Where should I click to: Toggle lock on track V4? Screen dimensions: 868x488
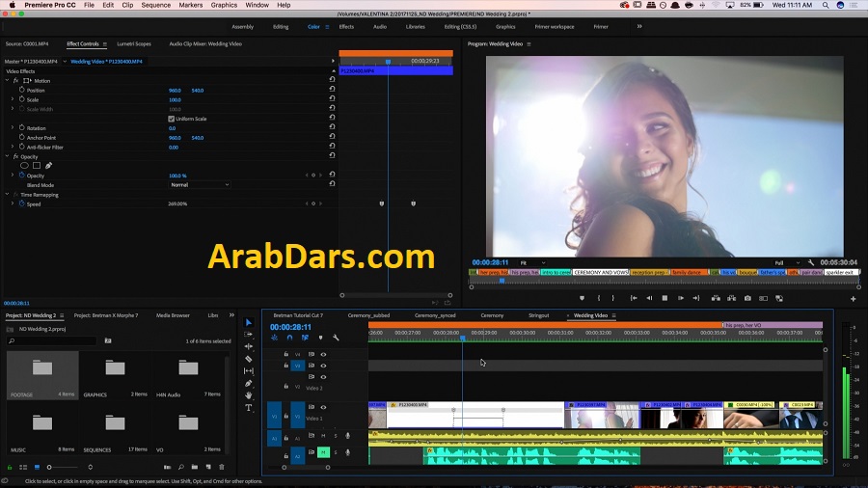[x=286, y=354]
